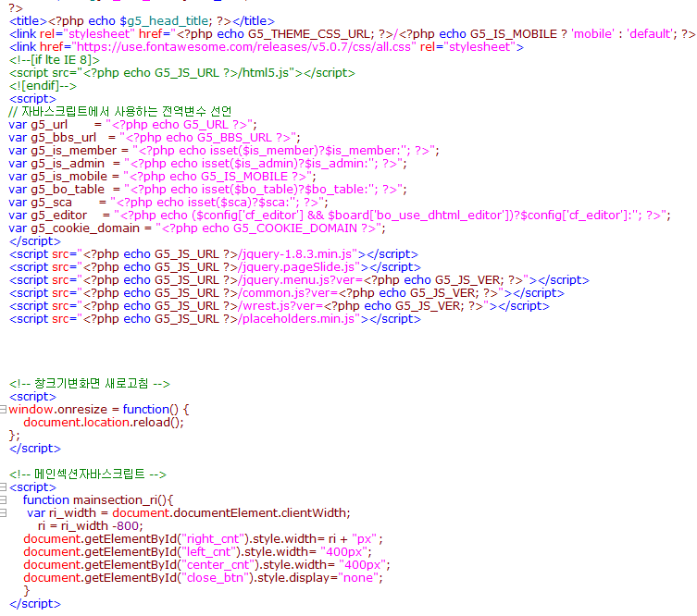Viewport: 697px width, 616px height.
Task: Click the endif conditional comment
Action: pos(43,86)
